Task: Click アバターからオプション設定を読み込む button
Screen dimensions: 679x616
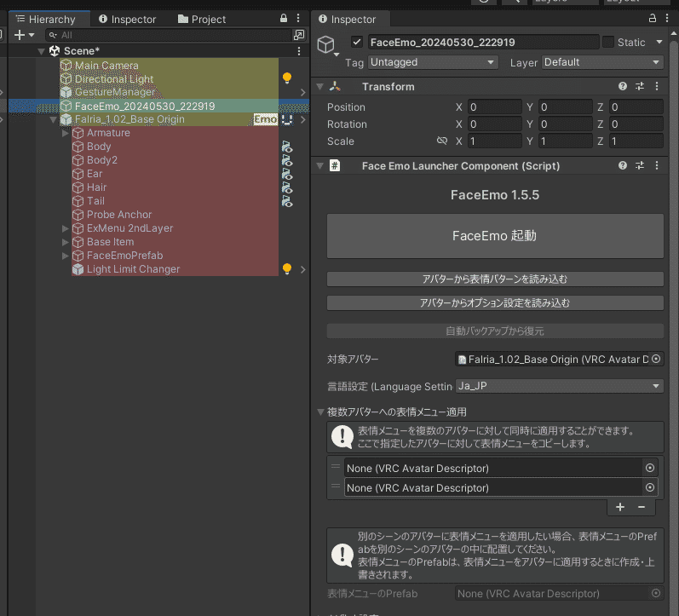Action: click(495, 302)
